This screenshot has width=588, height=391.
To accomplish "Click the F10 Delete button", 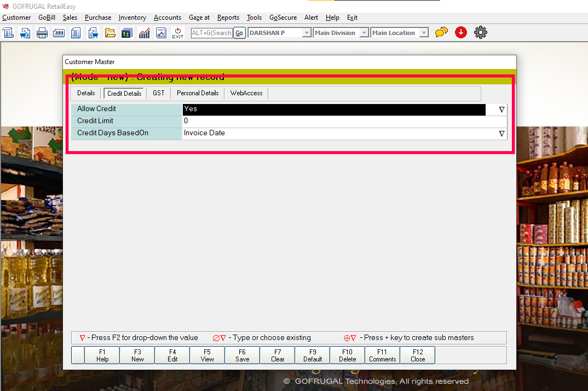I will tap(347, 355).
